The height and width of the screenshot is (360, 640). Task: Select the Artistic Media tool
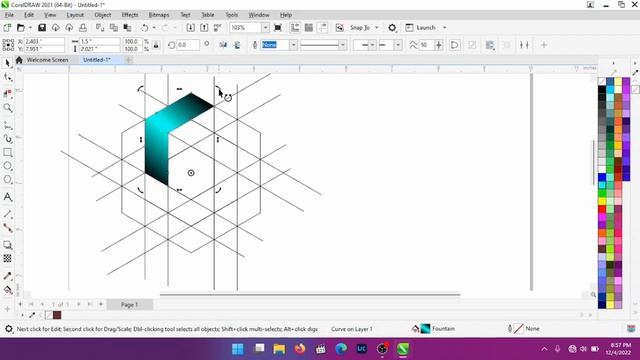[7, 139]
